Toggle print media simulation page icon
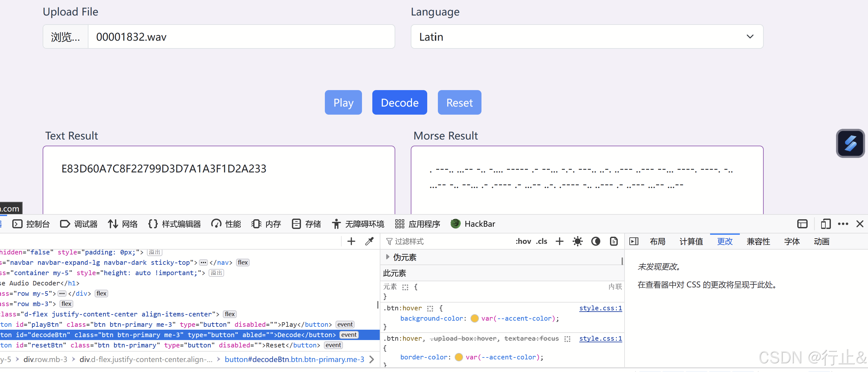This screenshot has width=868, height=372. pos(614,241)
